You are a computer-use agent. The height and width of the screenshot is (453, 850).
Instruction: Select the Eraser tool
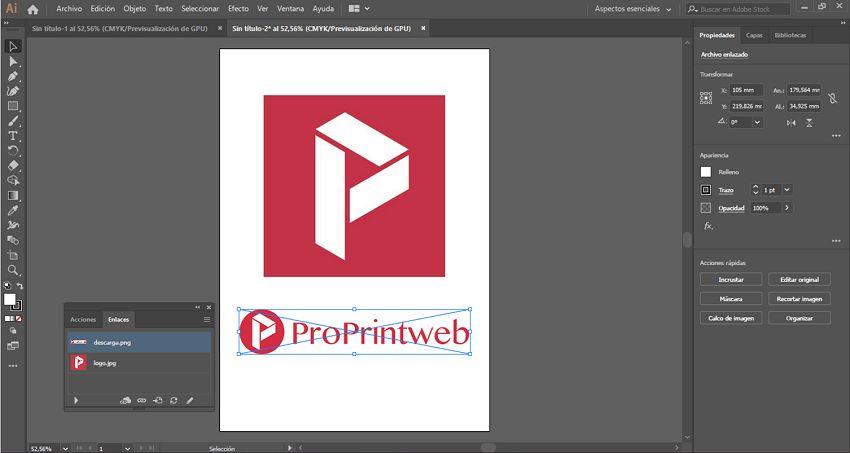pos(13,165)
